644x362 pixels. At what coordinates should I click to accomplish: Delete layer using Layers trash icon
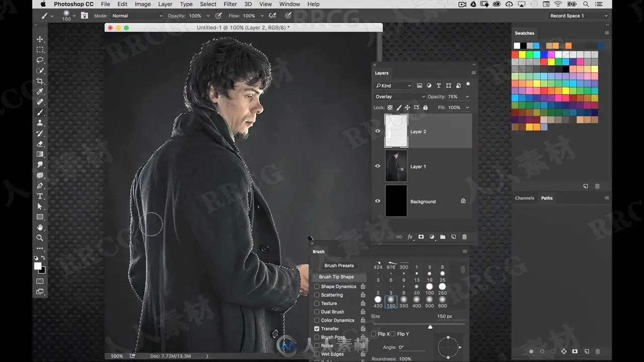pyautogui.click(x=464, y=237)
